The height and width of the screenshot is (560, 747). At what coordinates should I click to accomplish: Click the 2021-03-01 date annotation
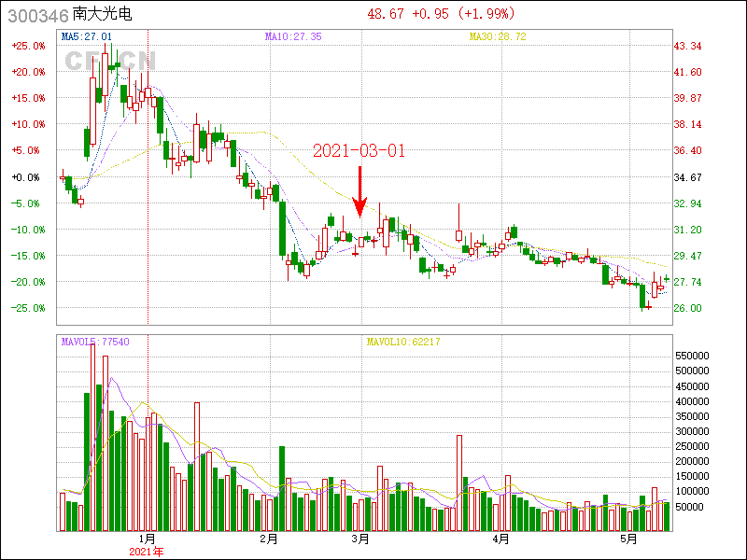[359, 150]
